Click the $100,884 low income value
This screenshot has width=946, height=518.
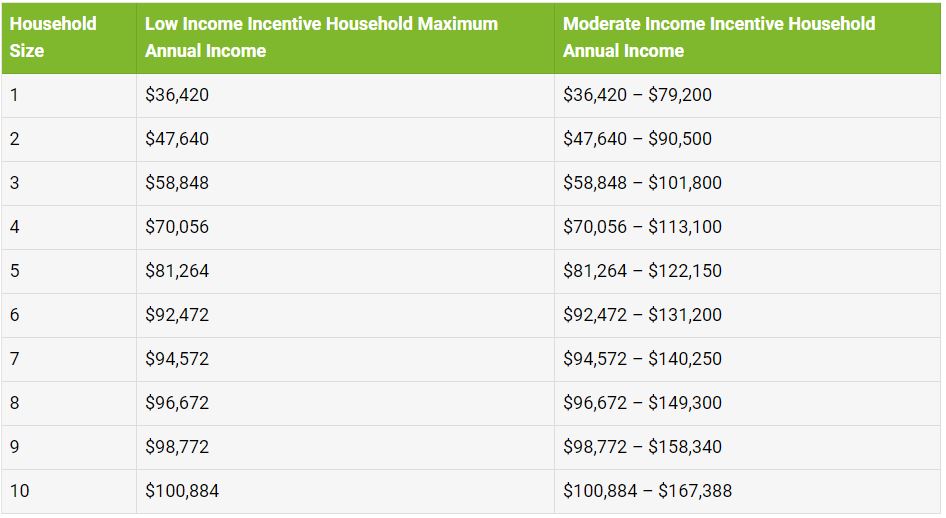pos(182,491)
